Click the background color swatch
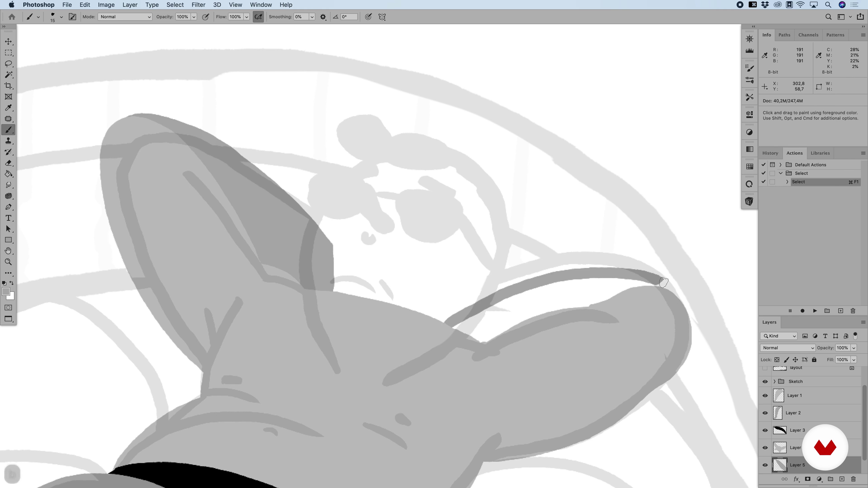 click(12, 297)
